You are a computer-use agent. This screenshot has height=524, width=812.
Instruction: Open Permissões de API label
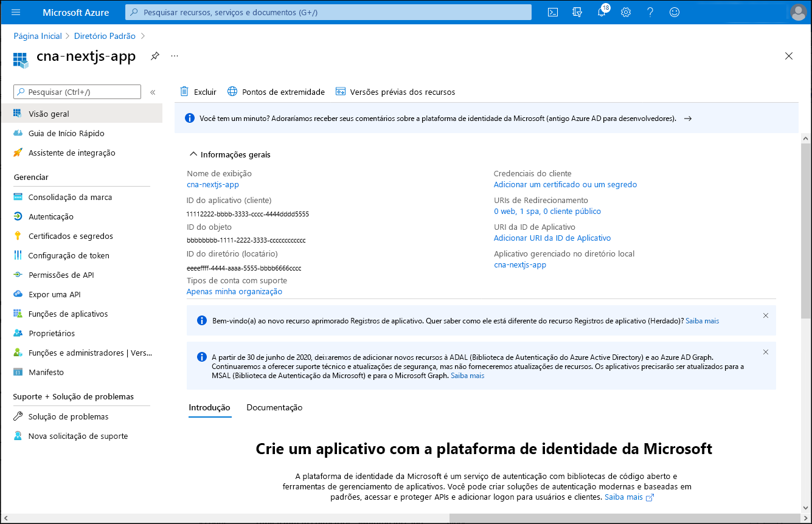pyautogui.click(x=61, y=275)
